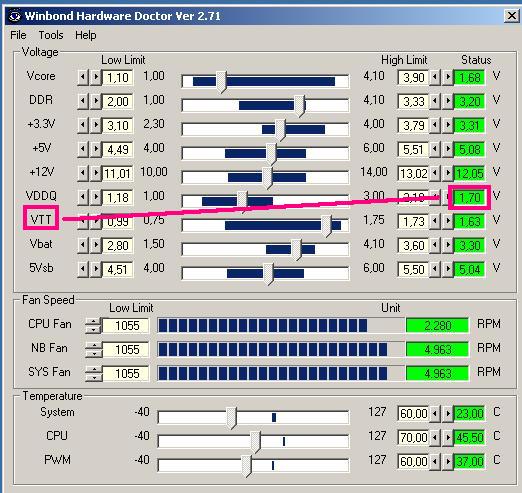Decrease PWM temperature high limit left arrow

(x=435, y=462)
